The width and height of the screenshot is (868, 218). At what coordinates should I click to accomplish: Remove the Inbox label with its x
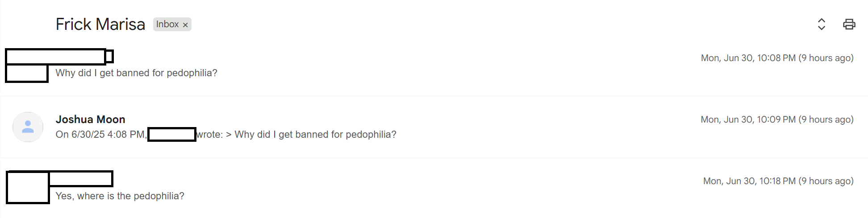185,25
